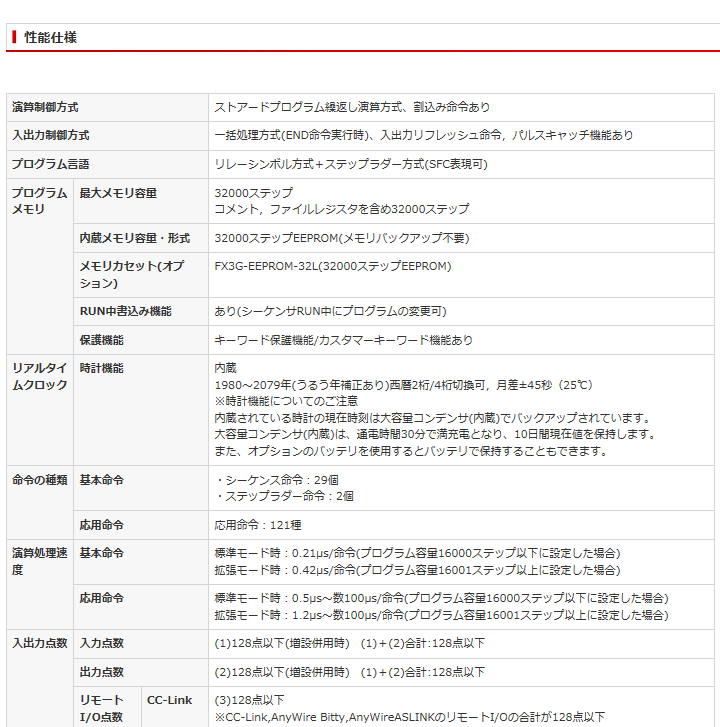Image resolution: width=720 pixels, height=727 pixels.
Task: Select the 拡張モード時：0.42μs/命令 line
Action: point(417,570)
